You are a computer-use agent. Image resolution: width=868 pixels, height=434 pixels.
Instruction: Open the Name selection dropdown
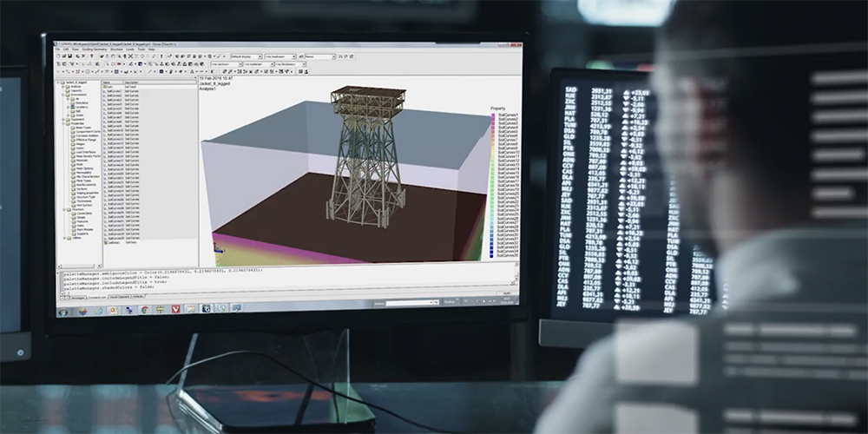point(320,56)
